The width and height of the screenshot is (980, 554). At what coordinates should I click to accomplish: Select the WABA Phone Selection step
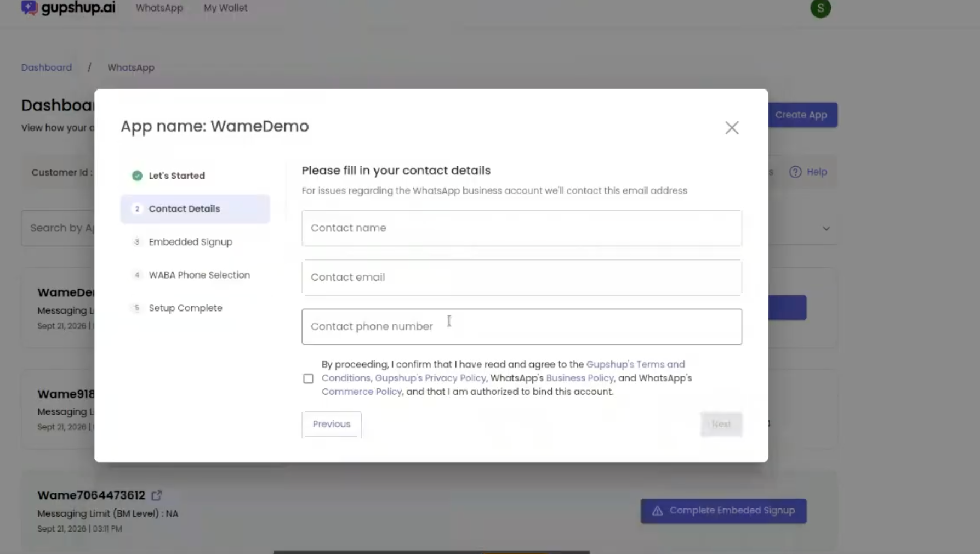pyautogui.click(x=199, y=275)
